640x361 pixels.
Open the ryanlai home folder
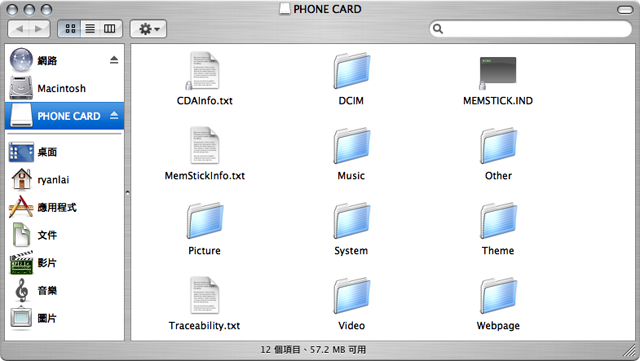(x=64, y=180)
